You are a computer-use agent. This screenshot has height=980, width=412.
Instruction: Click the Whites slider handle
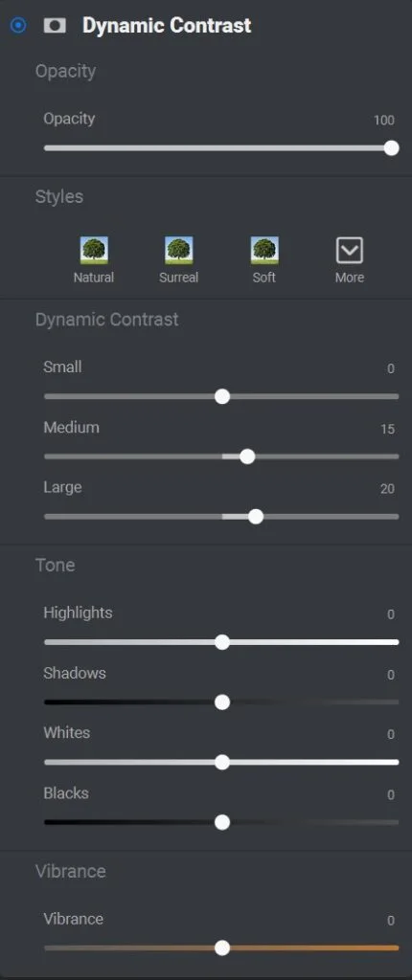[x=222, y=763]
